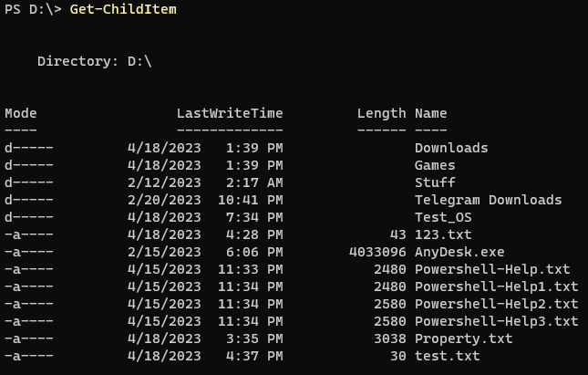588x375 pixels.
Task: Click the AnyDesk.exe file name
Action: tap(459, 252)
